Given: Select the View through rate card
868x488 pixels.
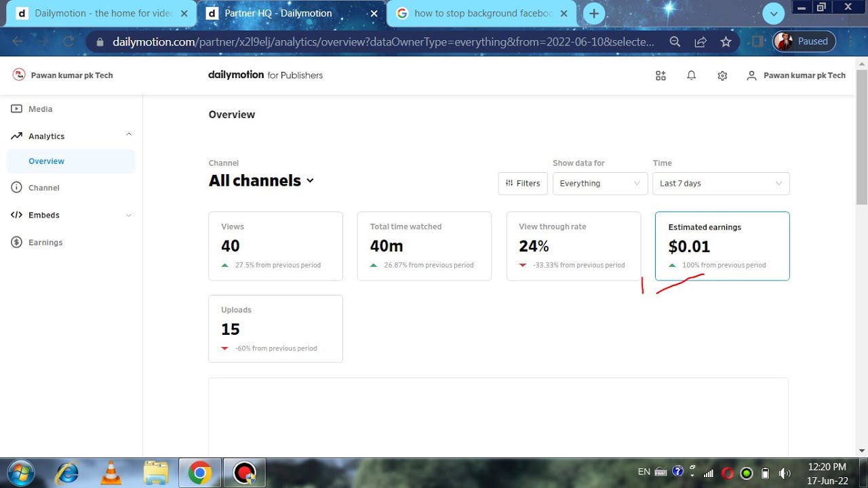Looking at the screenshot, I should pos(573,246).
